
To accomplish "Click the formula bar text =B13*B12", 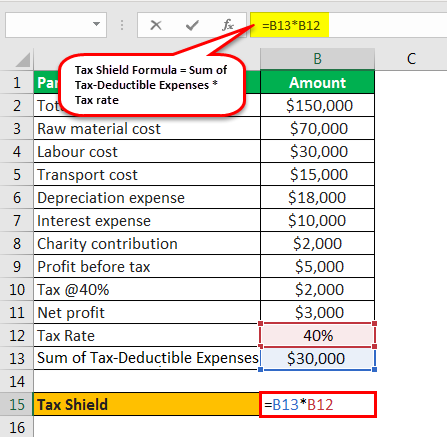I will pyautogui.click(x=291, y=25).
